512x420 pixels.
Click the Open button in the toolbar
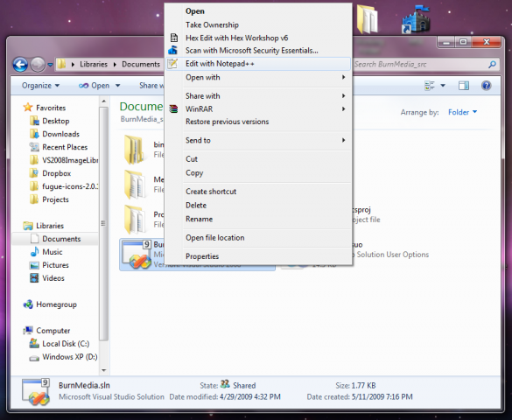[95, 86]
